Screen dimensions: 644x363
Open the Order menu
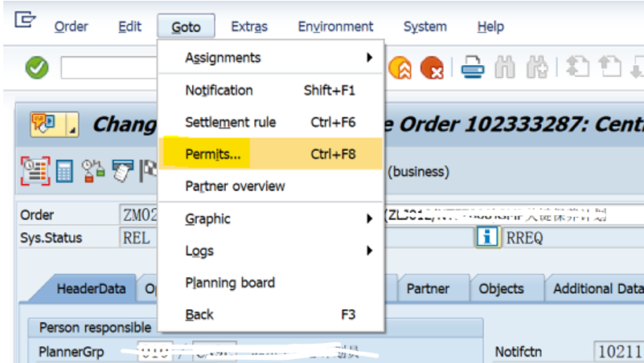coord(71,27)
